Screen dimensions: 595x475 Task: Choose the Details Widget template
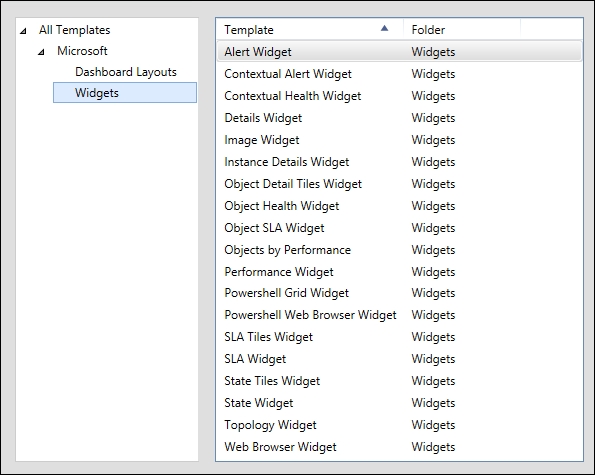pos(399,118)
